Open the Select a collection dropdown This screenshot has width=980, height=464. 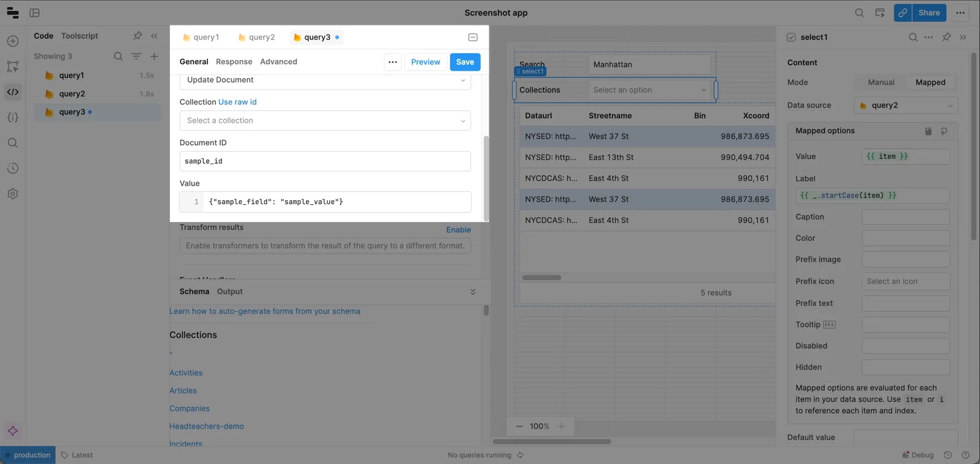(325, 121)
